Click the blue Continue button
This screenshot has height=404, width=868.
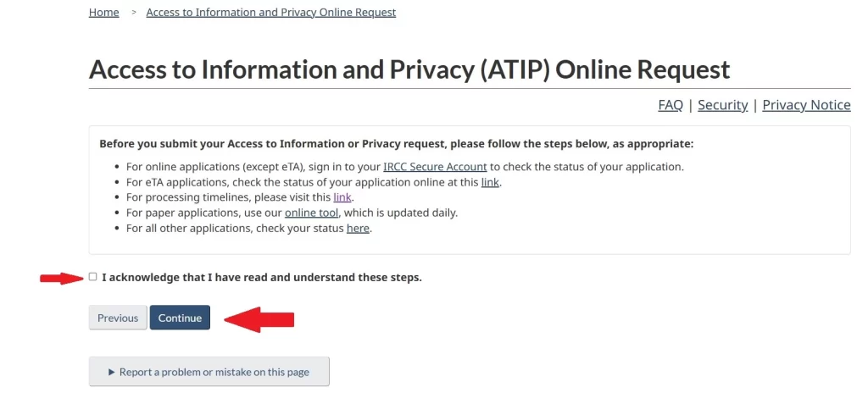click(x=180, y=318)
